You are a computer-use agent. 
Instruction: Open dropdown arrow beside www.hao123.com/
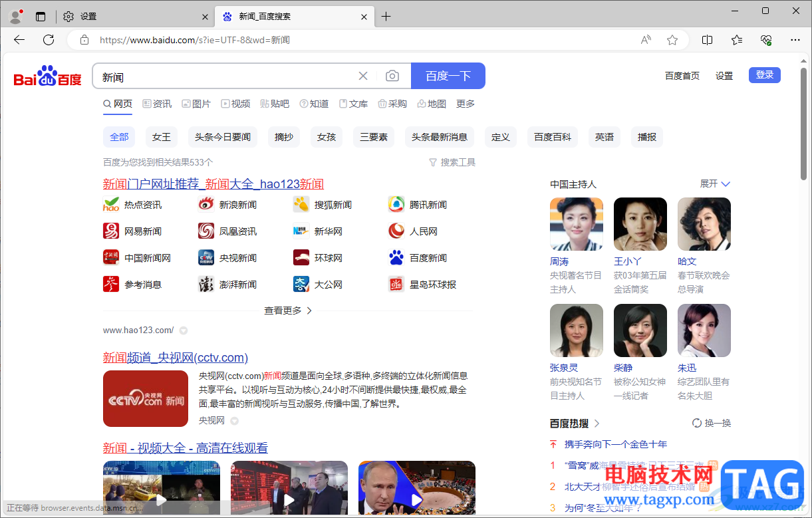[184, 330]
